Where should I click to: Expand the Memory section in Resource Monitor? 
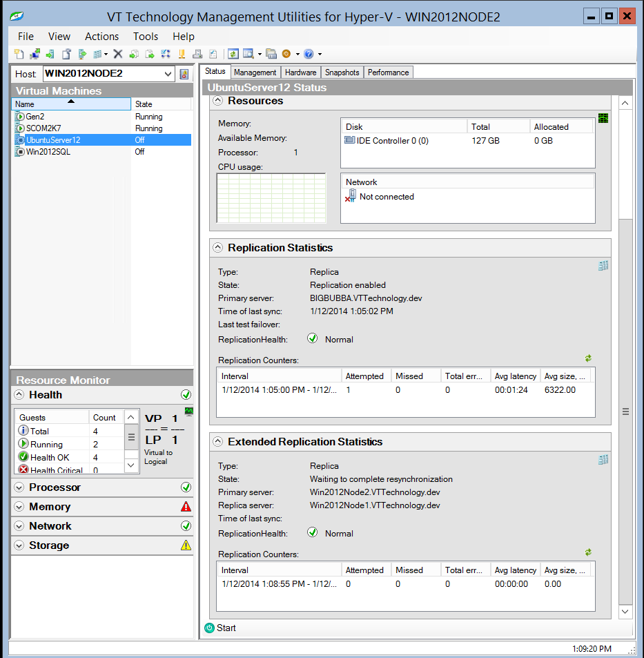click(x=19, y=506)
